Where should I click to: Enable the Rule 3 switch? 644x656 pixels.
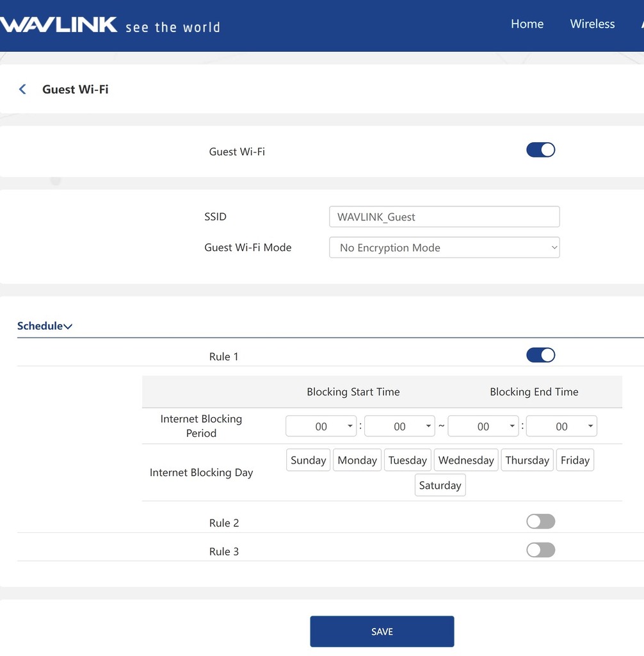[x=540, y=550]
